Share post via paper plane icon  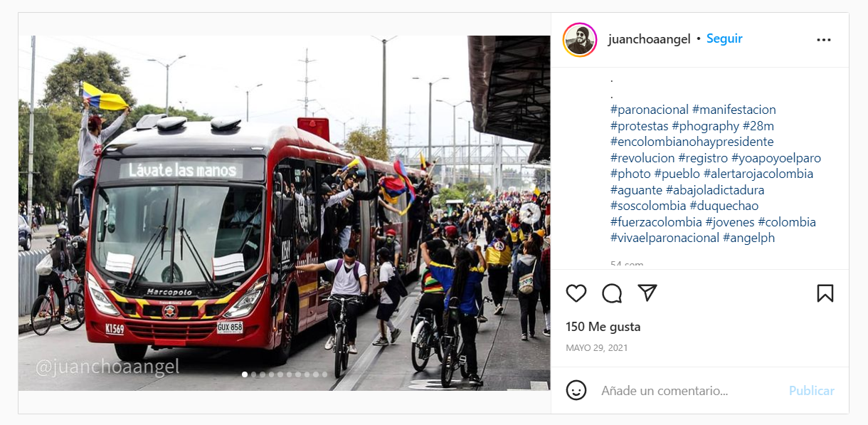[647, 293]
